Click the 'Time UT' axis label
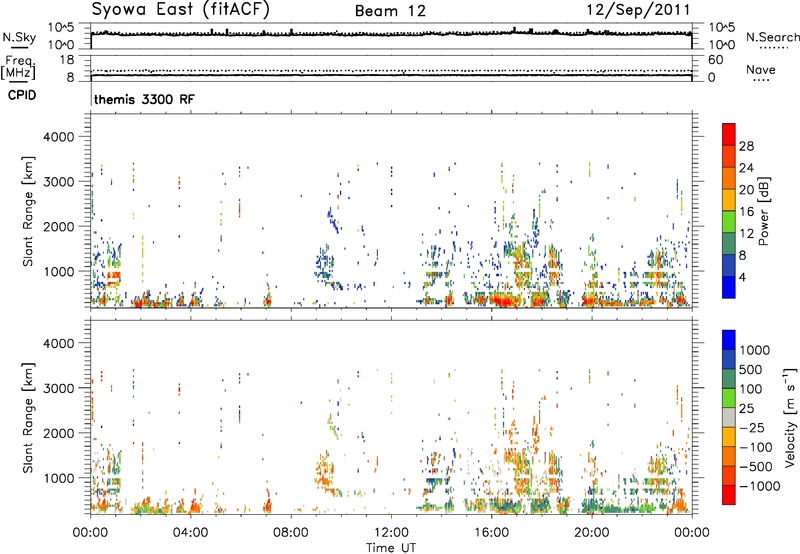The height and width of the screenshot is (554, 800). coord(391,548)
